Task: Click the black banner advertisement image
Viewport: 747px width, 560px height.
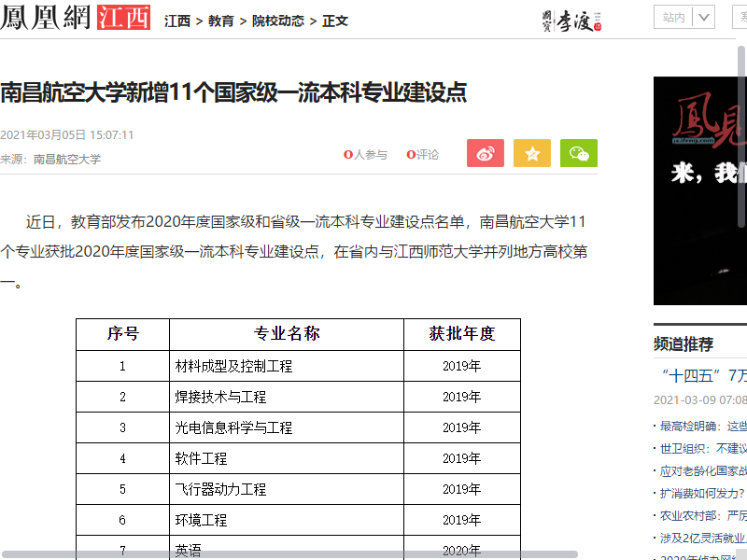Action: click(x=700, y=190)
